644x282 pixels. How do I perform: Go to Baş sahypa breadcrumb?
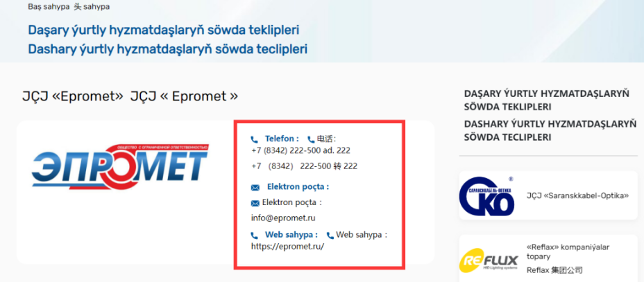tap(49, 7)
